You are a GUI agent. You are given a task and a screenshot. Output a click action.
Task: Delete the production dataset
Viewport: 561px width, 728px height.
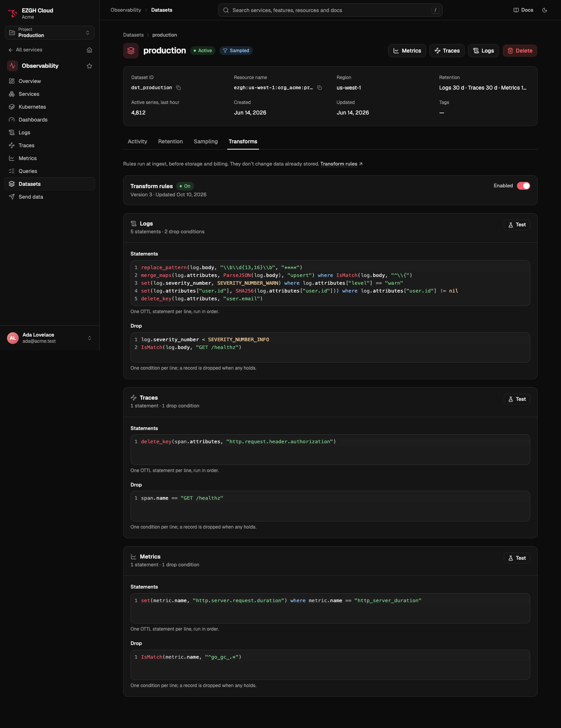pos(520,51)
